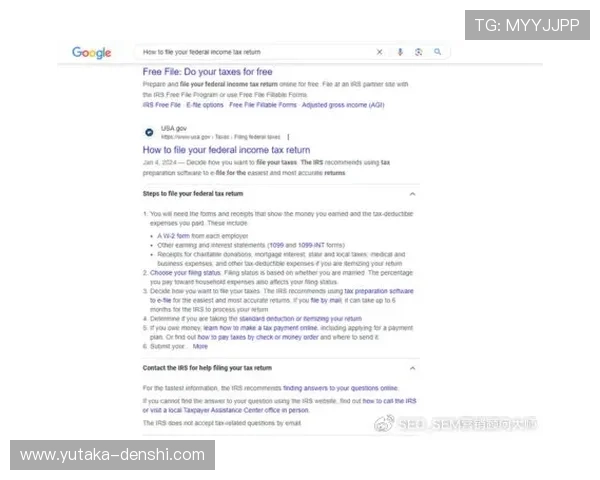Screen dimensions: 600x480
Task: Expand step list with the 'More' link
Action: pos(200,346)
